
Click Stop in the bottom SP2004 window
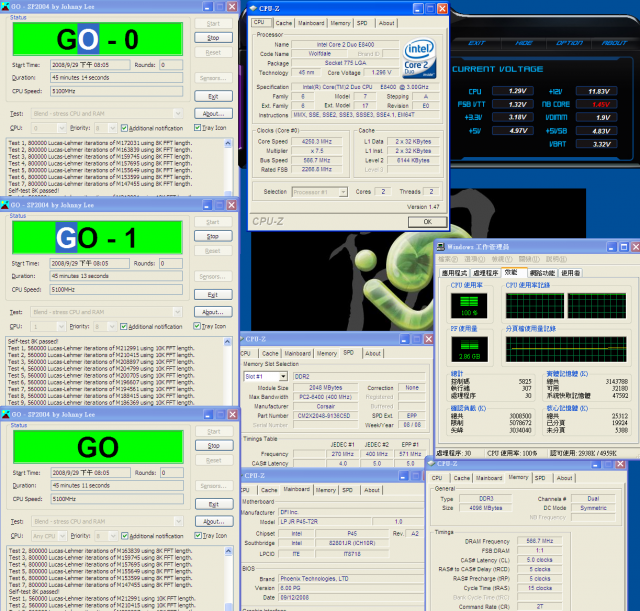point(214,446)
